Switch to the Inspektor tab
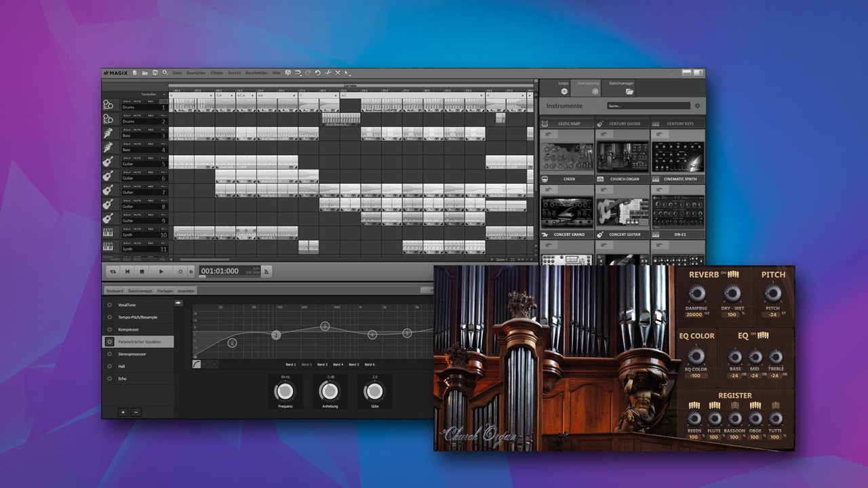Screen dimensions: 868x488 coord(186,291)
